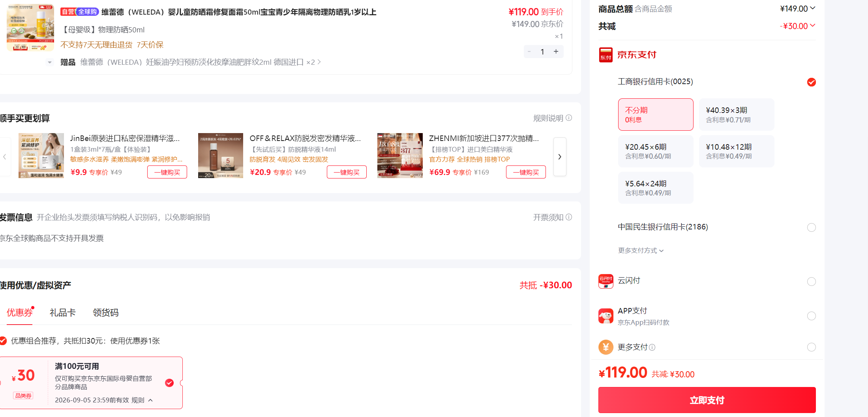Click the text "共减: ¥30.00" near total
The height and width of the screenshot is (417, 868).
(x=673, y=374)
